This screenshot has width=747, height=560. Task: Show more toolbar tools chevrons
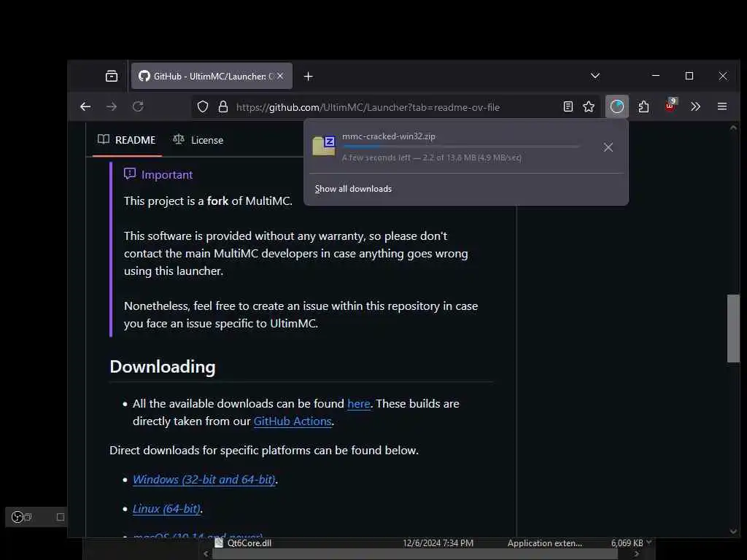coord(695,106)
